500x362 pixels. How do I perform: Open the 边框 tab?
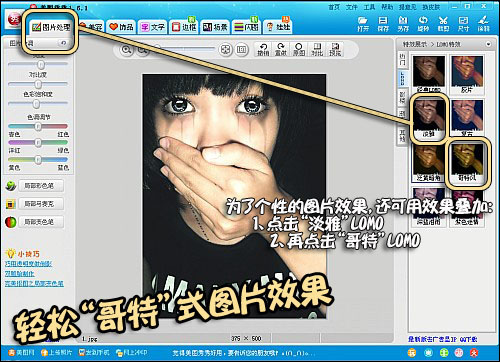tap(184, 27)
